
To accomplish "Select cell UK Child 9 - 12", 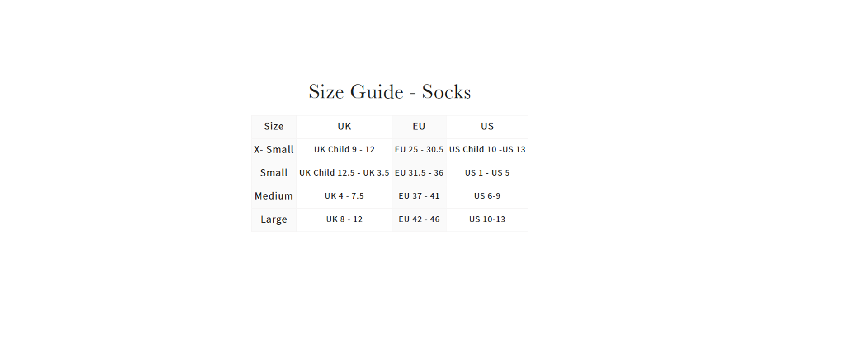I will (344, 150).
